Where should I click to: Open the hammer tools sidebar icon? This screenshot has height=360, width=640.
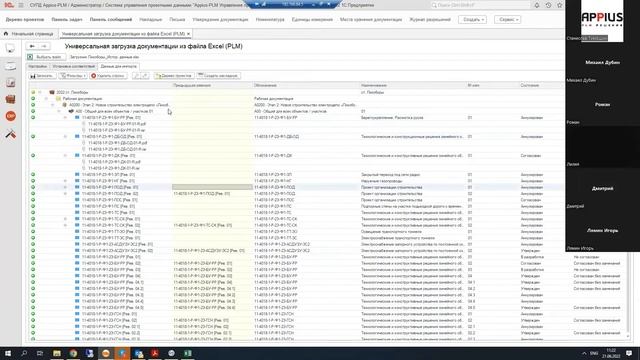11,134
